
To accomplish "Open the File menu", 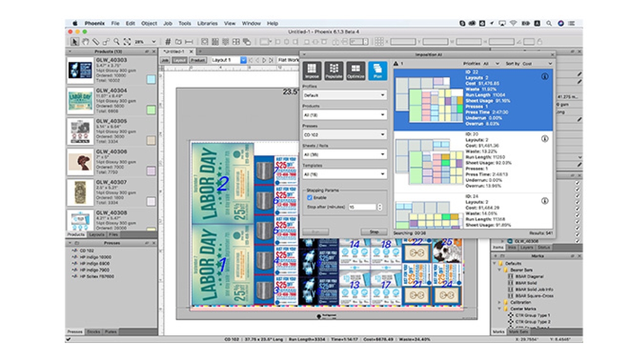I will 115,23.
